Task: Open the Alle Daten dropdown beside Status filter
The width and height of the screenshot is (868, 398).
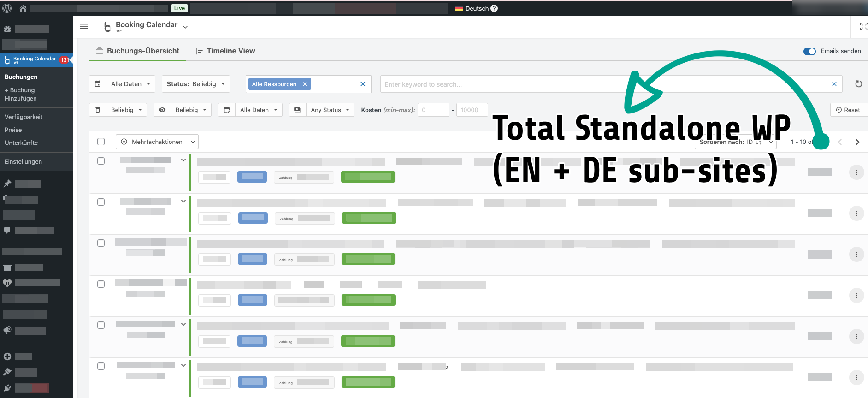Action: (x=122, y=84)
